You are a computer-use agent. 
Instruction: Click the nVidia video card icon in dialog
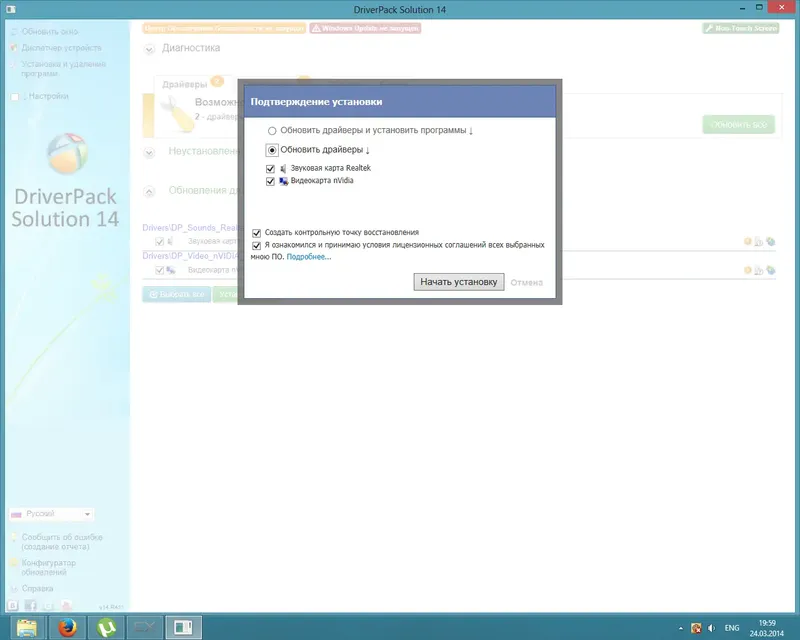284,181
